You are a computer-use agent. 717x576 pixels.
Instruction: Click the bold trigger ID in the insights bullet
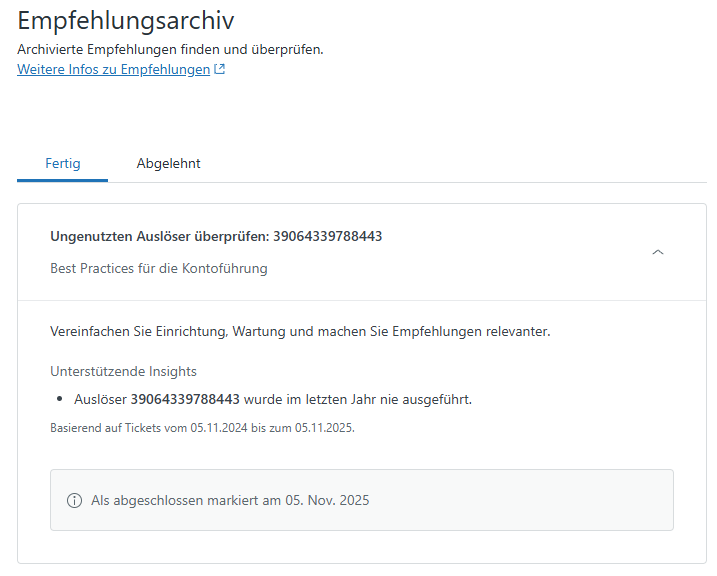[185, 400]
